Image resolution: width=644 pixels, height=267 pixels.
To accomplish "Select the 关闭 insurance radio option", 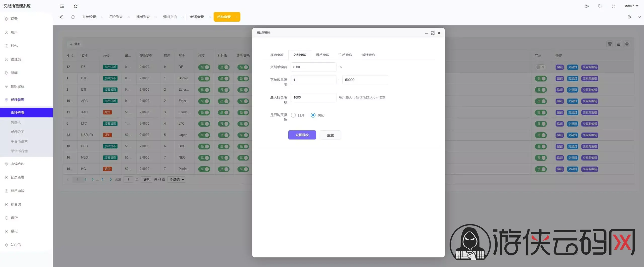I will click(x=313, y=115).
